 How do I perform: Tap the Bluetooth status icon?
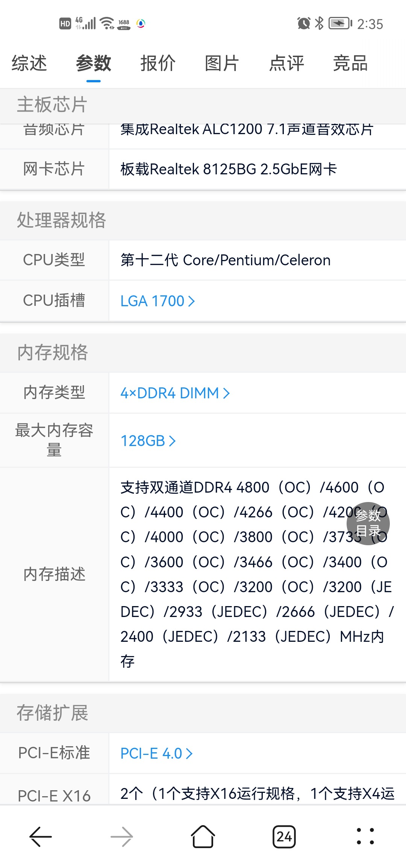point(319,24)
